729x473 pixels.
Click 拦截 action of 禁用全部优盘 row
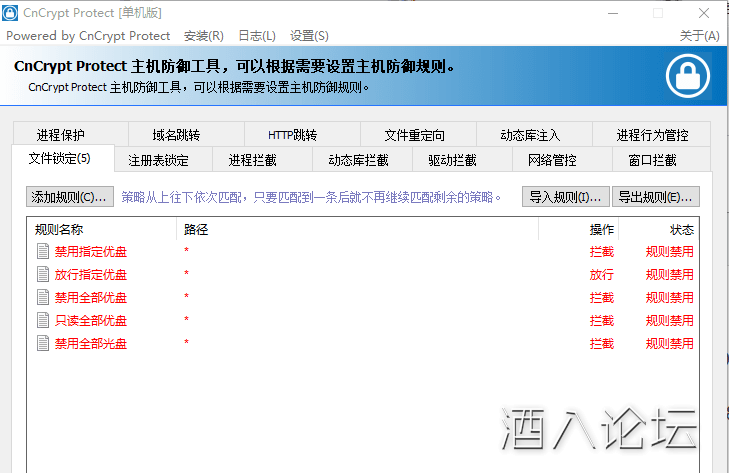[x=602, y=297]
